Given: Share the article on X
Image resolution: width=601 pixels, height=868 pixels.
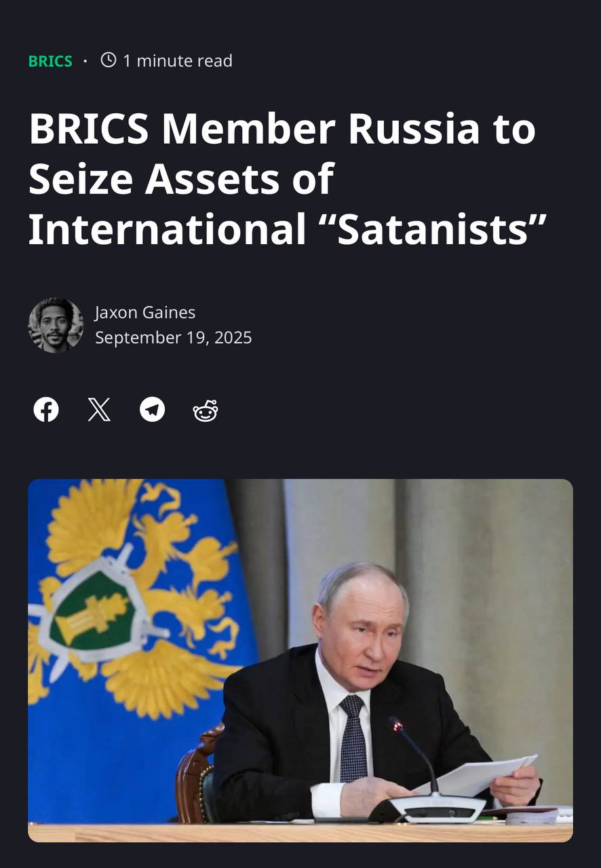Looking at the screenshot, I should pyautogui.click(x=99, y=410).
